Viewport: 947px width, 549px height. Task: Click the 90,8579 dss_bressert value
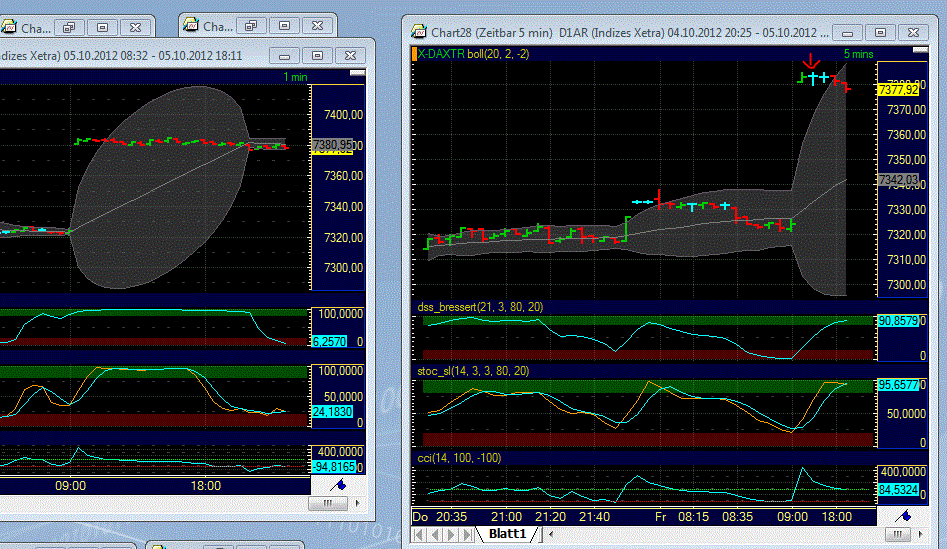point(898,321)
